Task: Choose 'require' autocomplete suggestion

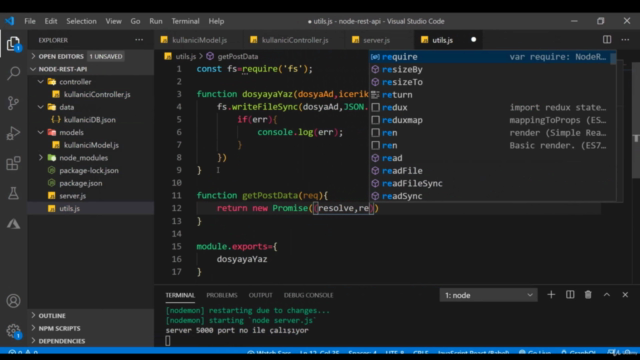Action: pos(490,57)
